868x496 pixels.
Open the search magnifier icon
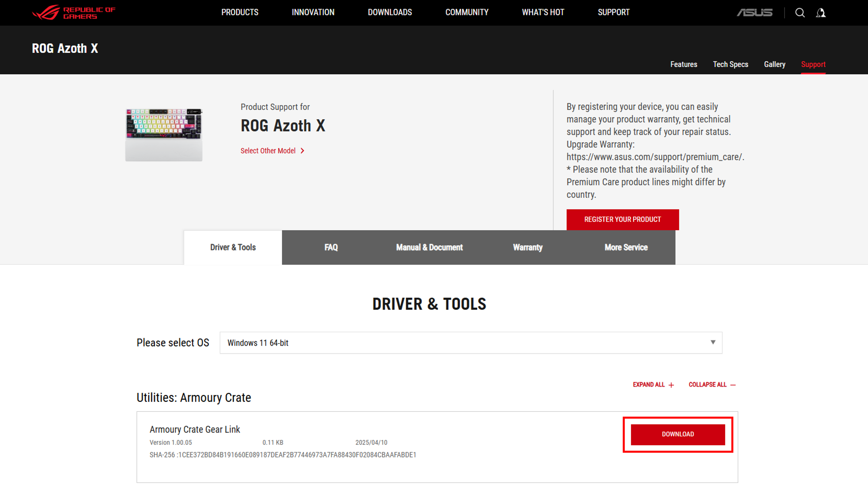(x=800, y=13)
